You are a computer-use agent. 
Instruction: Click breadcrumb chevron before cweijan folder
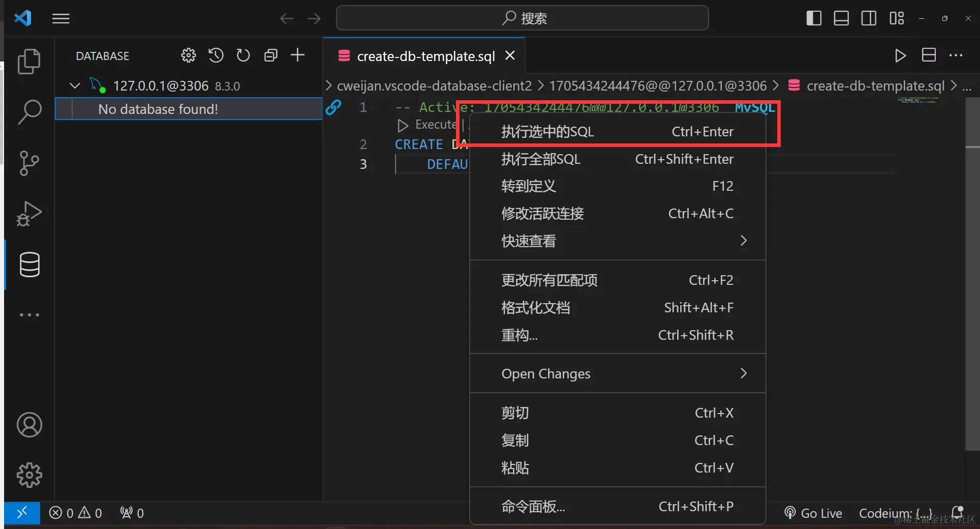point(329,85)
